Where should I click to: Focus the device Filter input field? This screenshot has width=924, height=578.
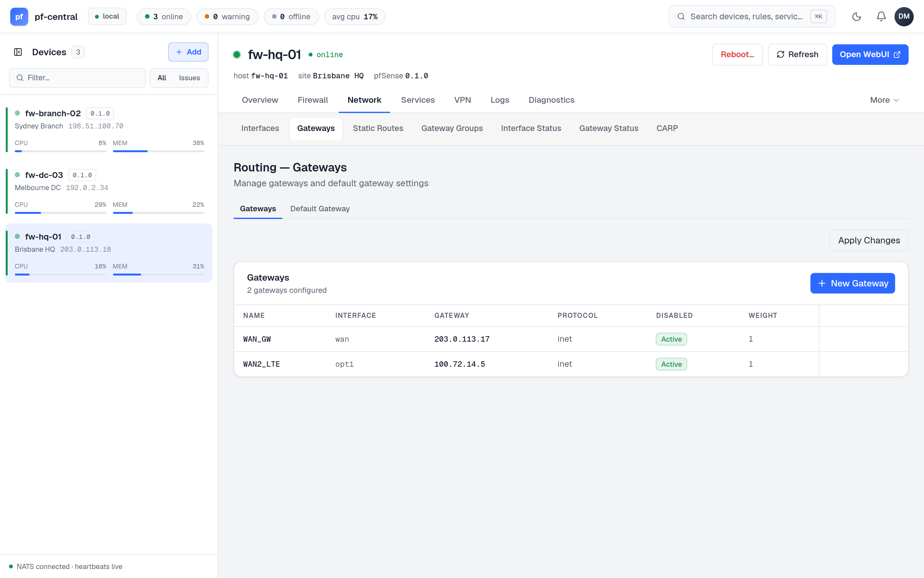(77, 78)
